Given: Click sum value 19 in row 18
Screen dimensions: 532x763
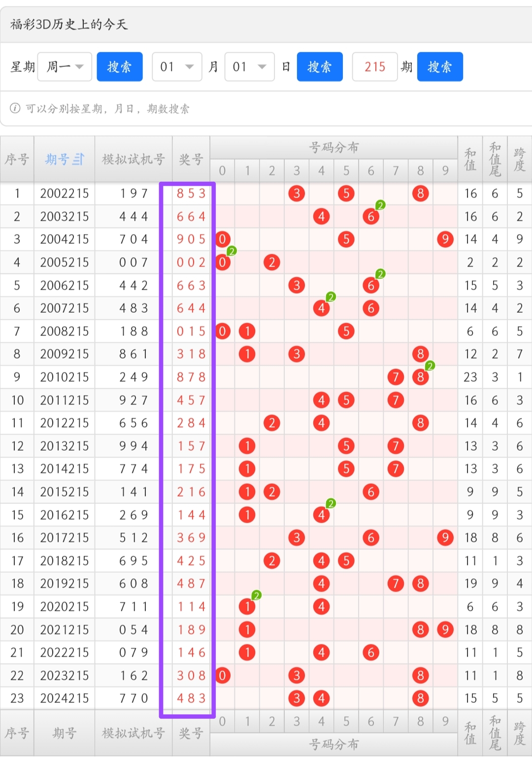Looking at the screenshot, I should [470, 583].
